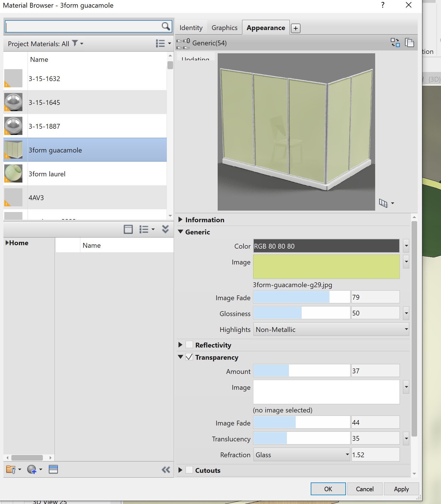Click the 3form-guacamole-g29.jpg file name
Image resolution: width=441 pixels, height=504 pixels.
[293, 285]
